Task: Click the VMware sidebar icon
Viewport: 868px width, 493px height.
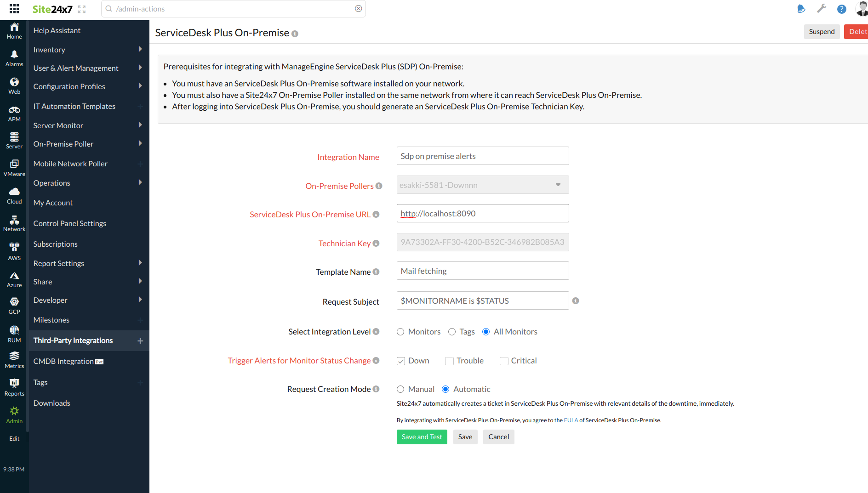Action: point(14,166)
